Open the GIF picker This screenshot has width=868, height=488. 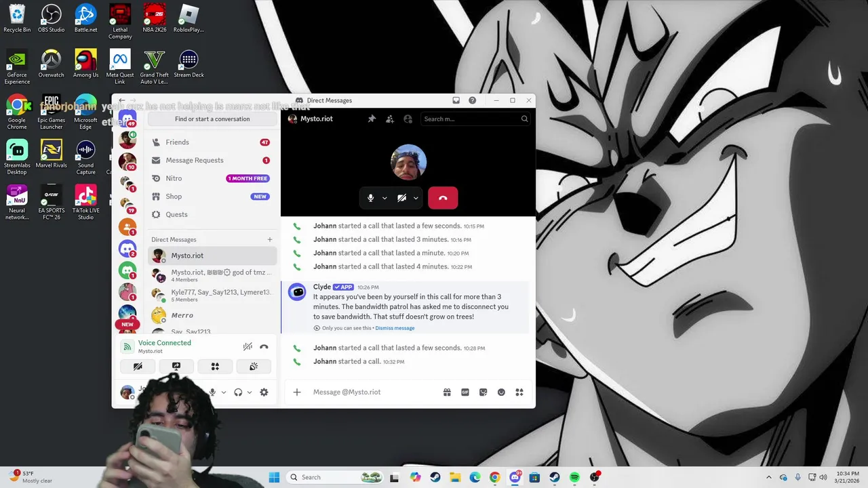465,392
